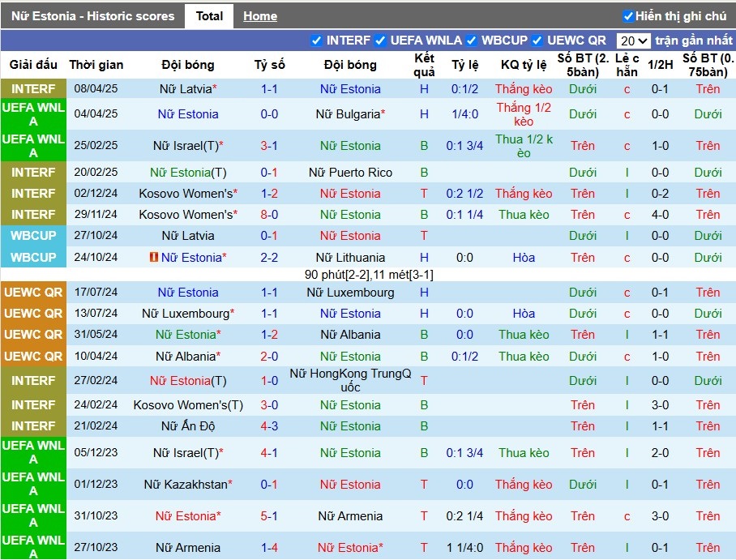This screenshot has width=736, height=560.
Task: Click the Tỷ số column header
Action: (x=269, y=65)
